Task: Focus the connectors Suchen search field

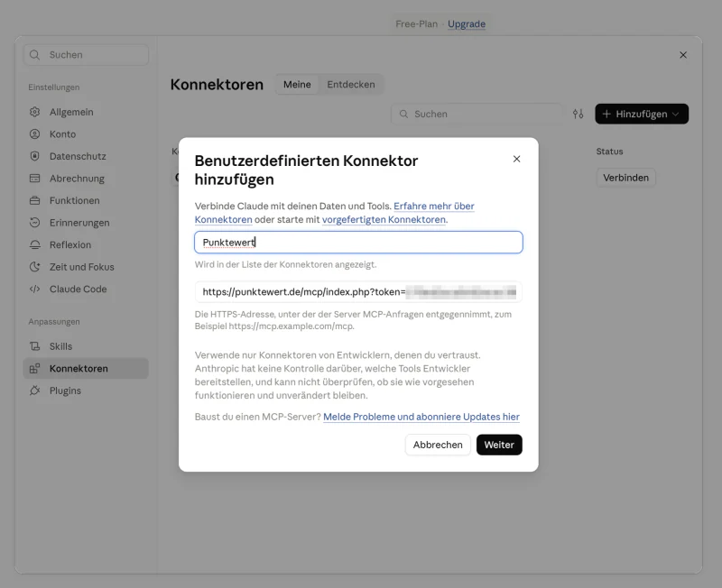Action: point(477,114)
